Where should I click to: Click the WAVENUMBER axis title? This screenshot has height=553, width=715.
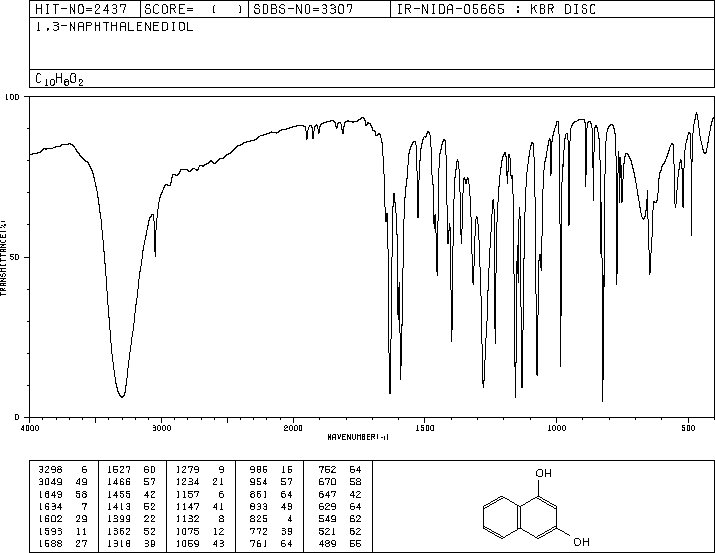358,437
